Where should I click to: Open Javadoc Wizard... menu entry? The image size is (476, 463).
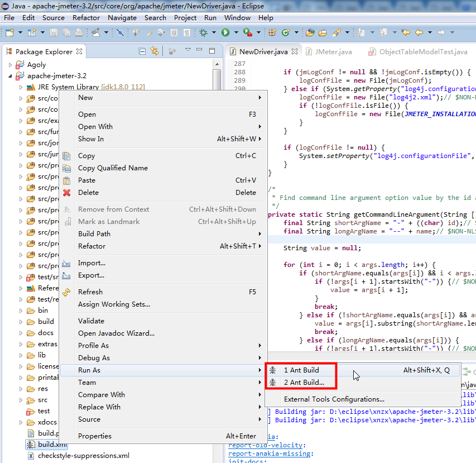coord(164,333)
